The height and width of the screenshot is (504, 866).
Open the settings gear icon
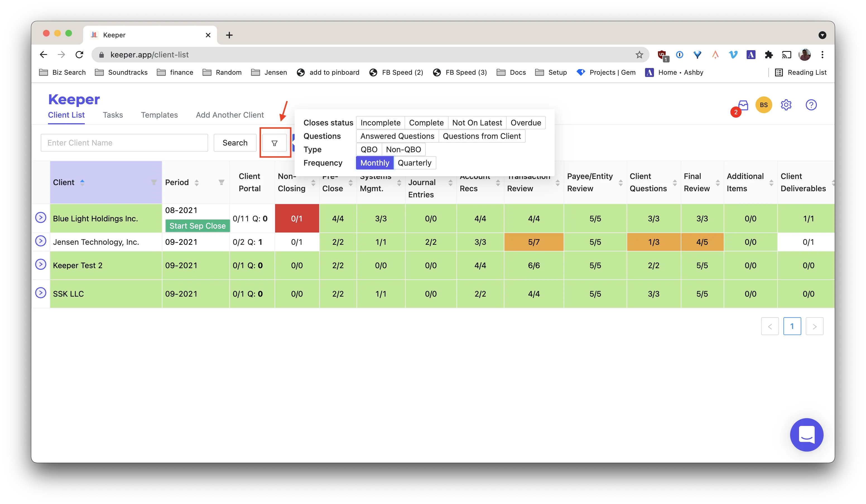(786, 105)
